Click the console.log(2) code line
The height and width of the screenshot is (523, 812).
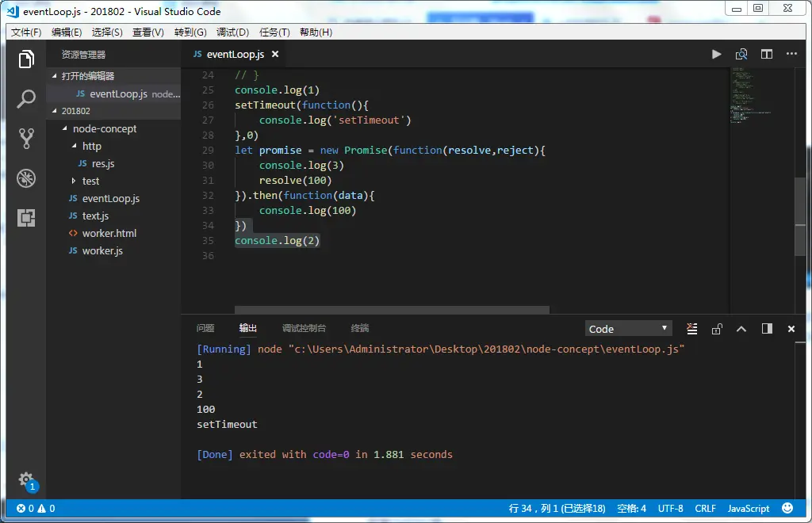pos(277,241)
